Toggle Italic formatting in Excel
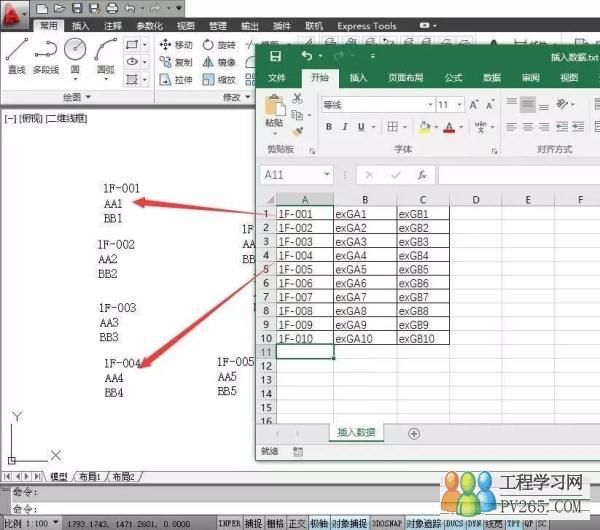This screenshot has width=600, height=530. tap(345, 127)
